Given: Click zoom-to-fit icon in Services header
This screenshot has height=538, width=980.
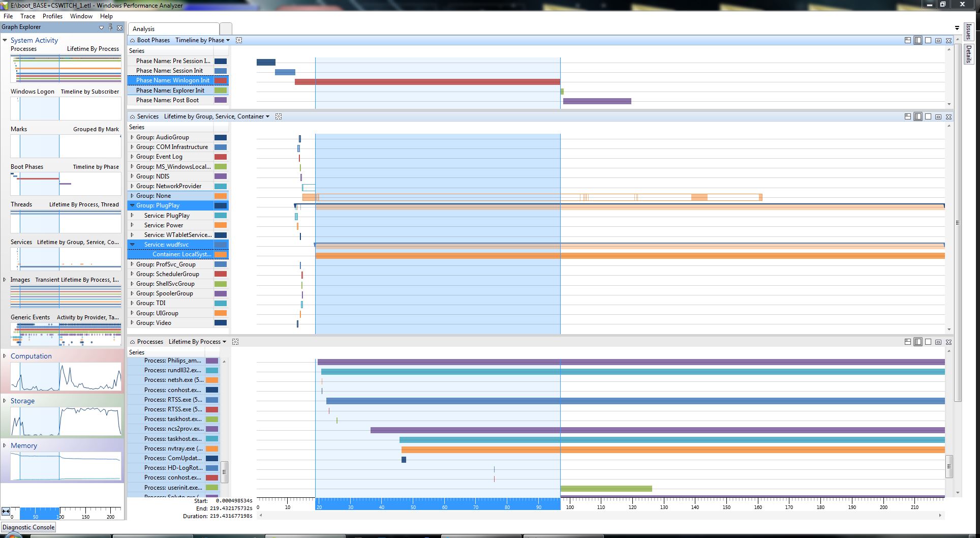Looking at the screenshot, I should [279, 116].
